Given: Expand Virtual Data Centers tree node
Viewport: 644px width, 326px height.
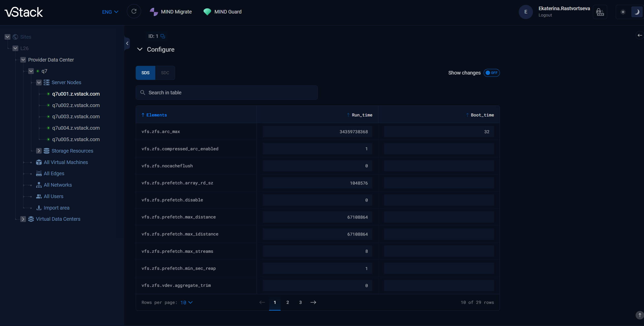Looking at the screenshot, I should point(23,219).
